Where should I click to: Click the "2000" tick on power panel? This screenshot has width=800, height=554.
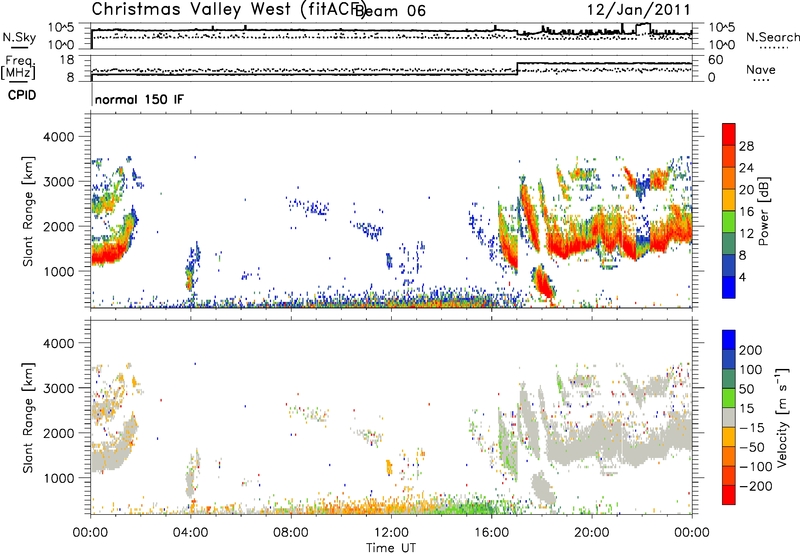58,226
